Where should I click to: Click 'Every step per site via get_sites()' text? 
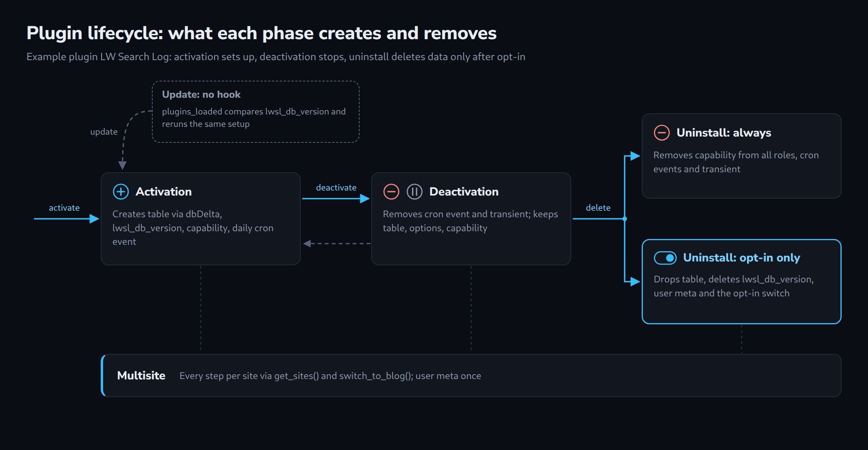330,376
